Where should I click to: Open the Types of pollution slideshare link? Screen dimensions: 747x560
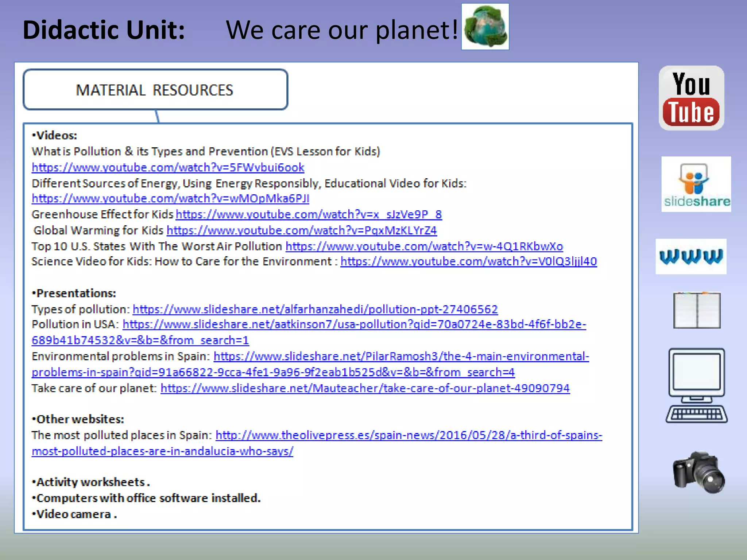[x=315, y=309]
